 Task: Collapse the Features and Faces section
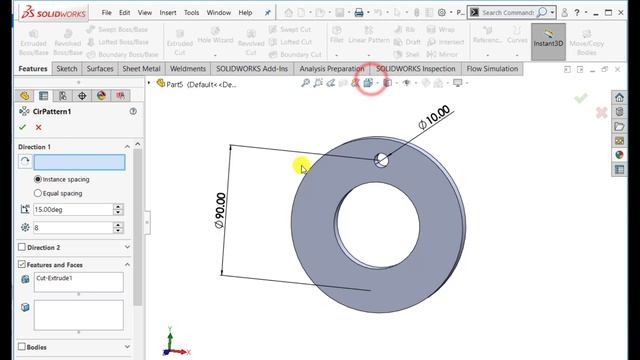[127, 264]
